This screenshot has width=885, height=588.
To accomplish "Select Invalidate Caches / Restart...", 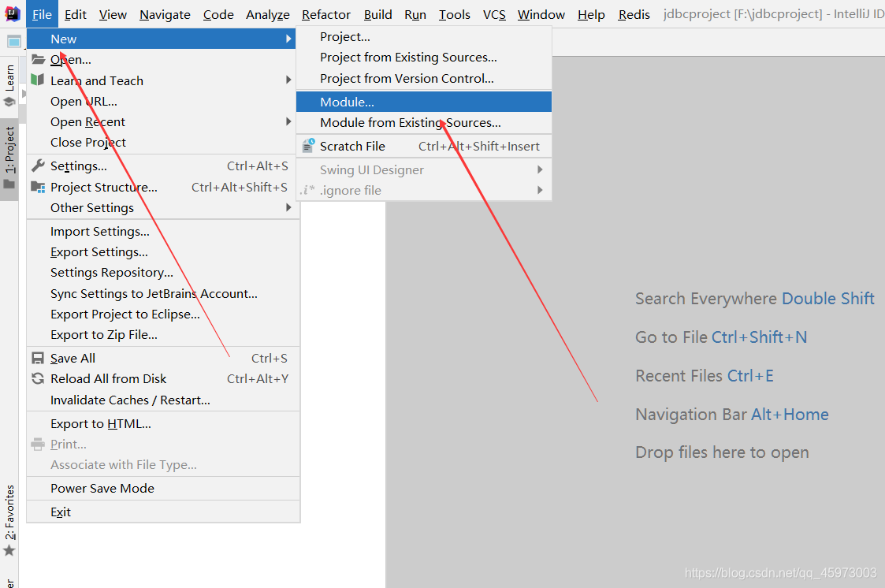I will pyautogui.click(x=163, y=400).
